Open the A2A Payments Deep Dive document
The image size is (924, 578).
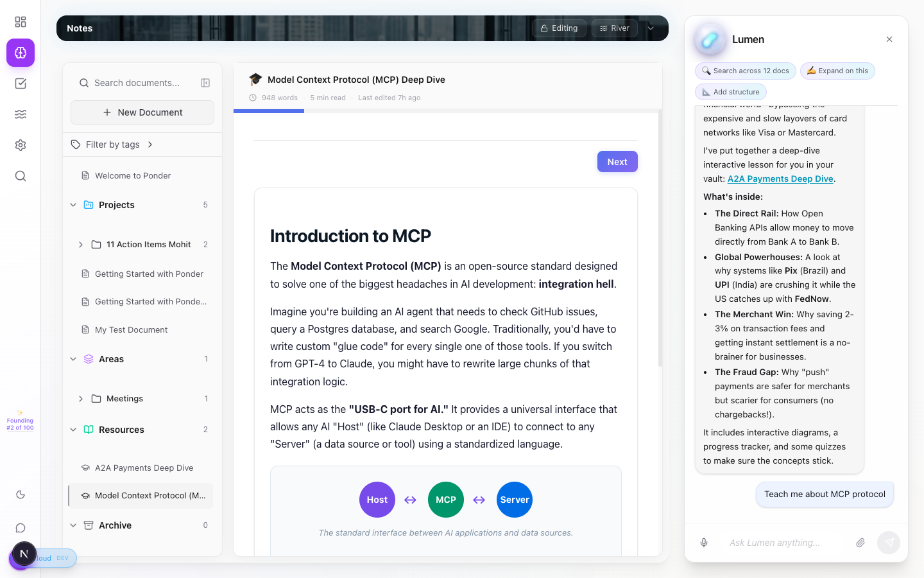(x=144, y=468)
